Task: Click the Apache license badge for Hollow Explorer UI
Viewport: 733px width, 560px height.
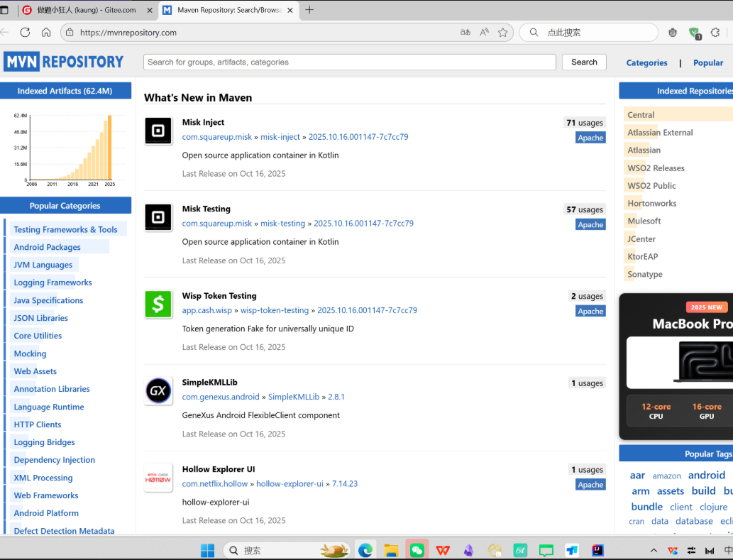Action: tap(590, 485)
